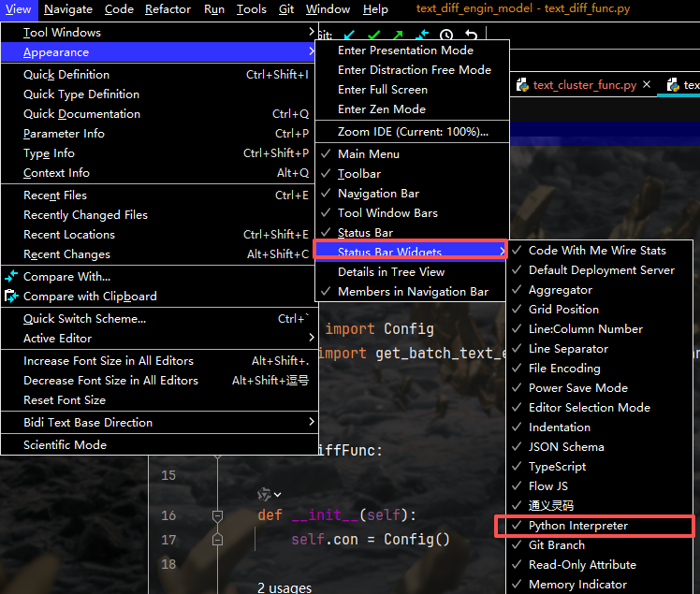Click the AI assistant icon above line 16
The height and width of the screenshot is (594, 700).
click(x=264, y=494)
